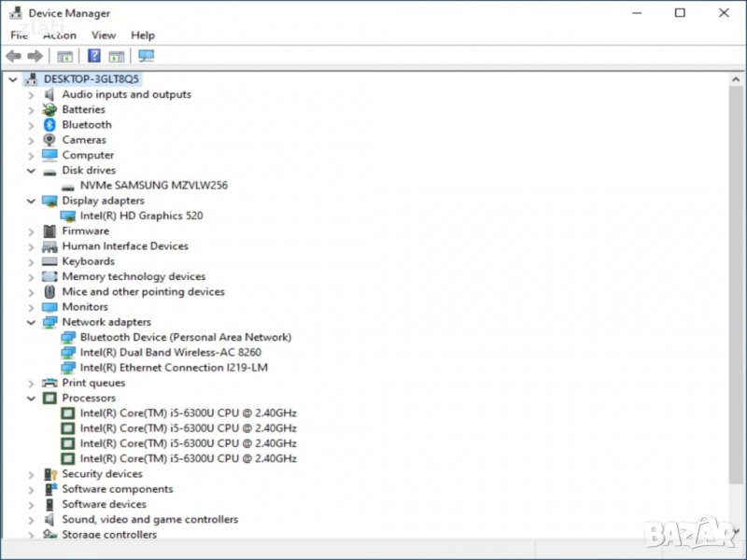Click the monitor icon for scanning hardware changes
Screen dimensions: 747x560
(x=146, y=56)
